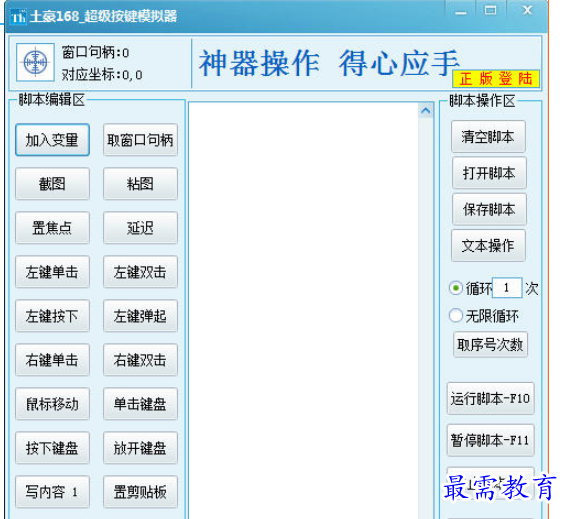This screenshot has width=565, height=519.
Task: Minimize the 超级按键模拟器 window
Action: [x=461, y=12]
